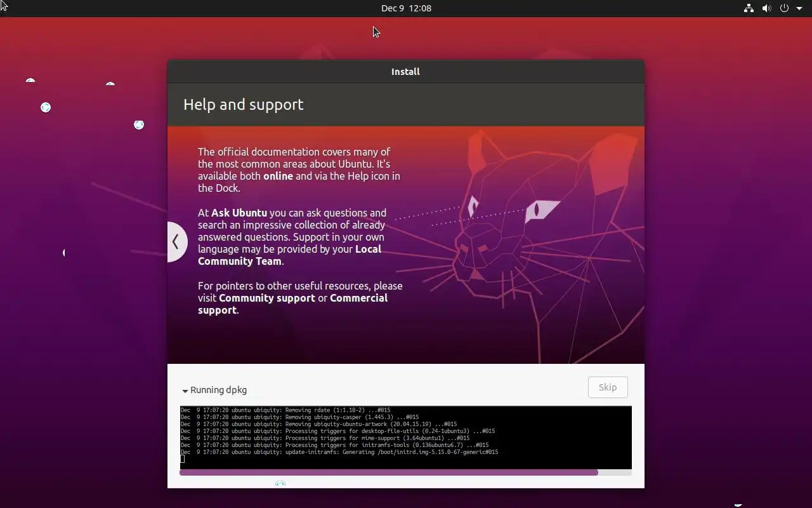Click the Skip button

coord(608,387)
